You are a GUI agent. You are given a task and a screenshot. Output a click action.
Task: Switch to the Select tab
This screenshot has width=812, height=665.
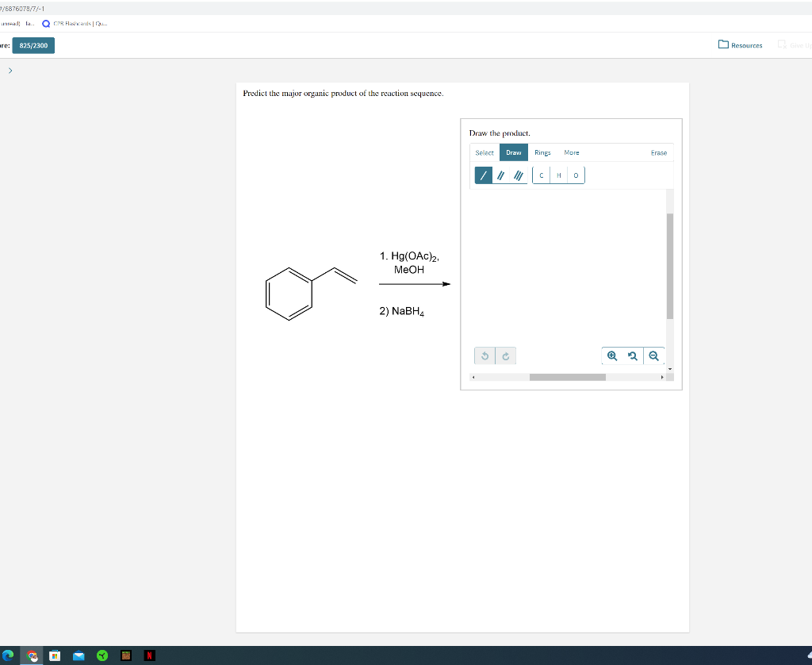(484, 152)
